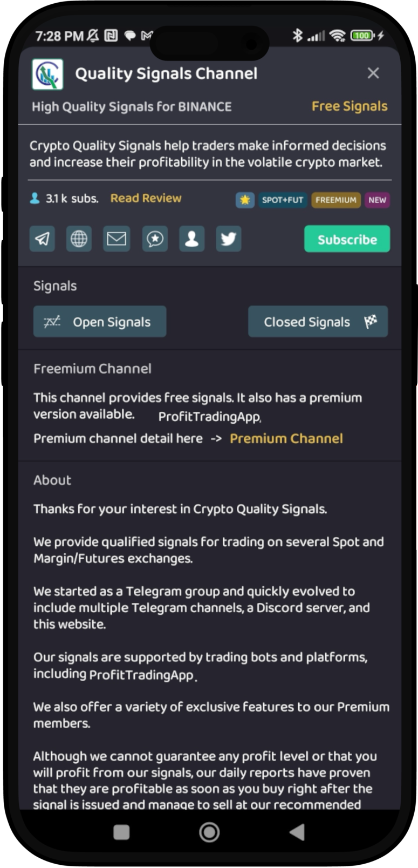Image resolution: width=418 pixels, height=868 pixels.
Task: Tap the SPOT+FUT tag
Action: (283, 200)
